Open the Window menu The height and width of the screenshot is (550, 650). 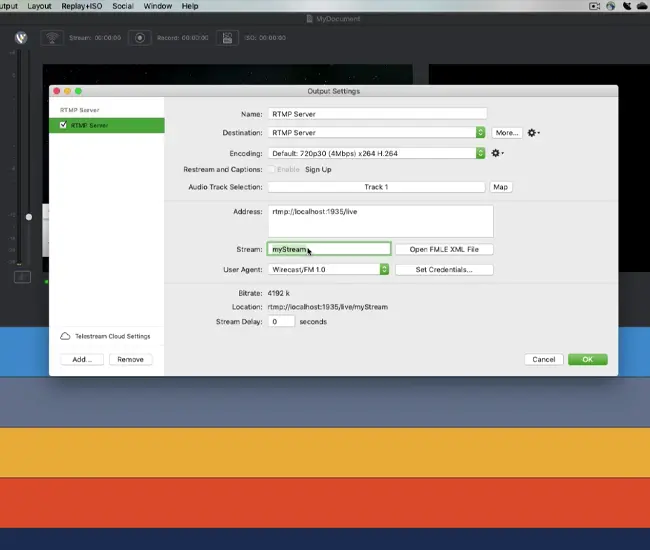(x=158, y=6)
